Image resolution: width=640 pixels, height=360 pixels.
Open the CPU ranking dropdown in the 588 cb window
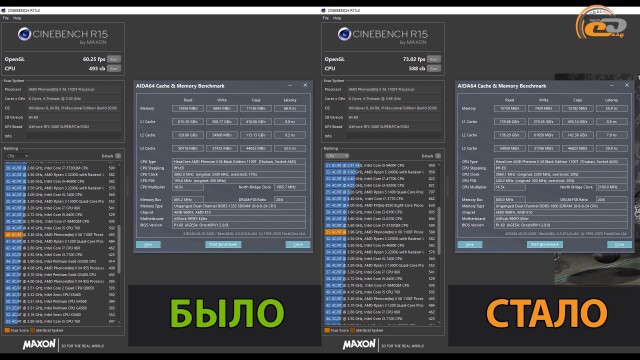[x=337, y=156]
